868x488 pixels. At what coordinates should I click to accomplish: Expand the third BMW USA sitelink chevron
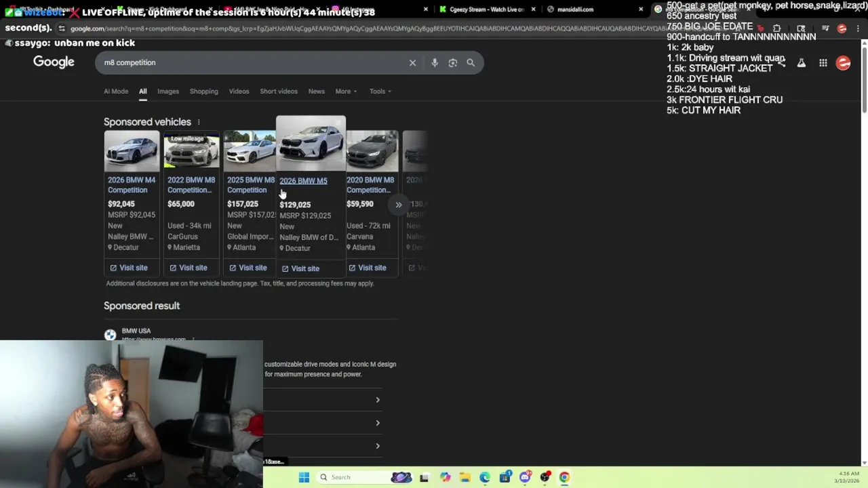(x=378, y=446)
